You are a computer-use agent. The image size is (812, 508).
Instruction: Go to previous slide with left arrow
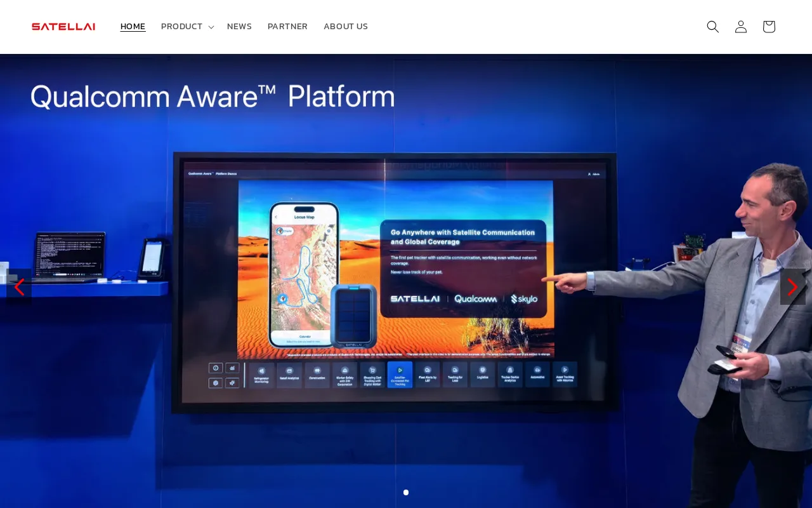click(19, 287)
